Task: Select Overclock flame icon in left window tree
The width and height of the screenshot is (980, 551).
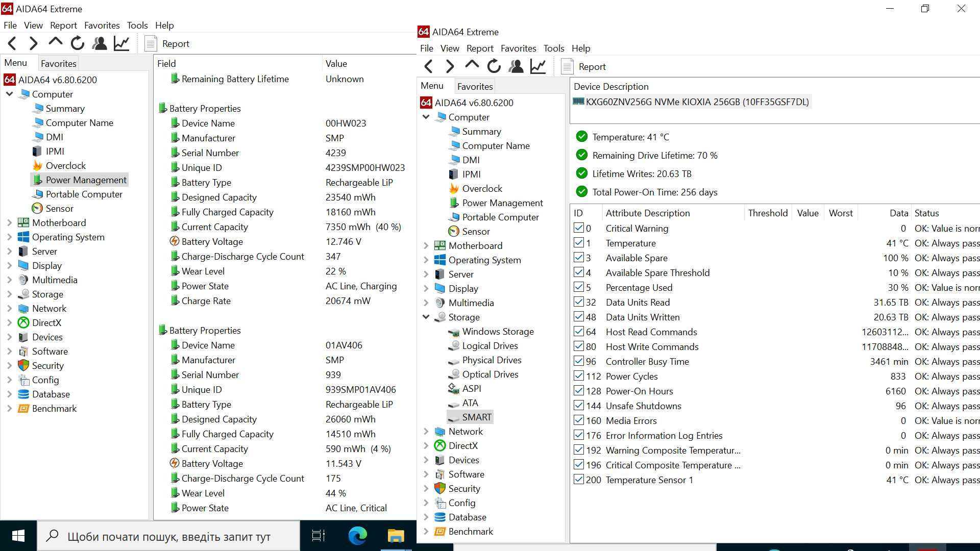Action: coord(37,165)
